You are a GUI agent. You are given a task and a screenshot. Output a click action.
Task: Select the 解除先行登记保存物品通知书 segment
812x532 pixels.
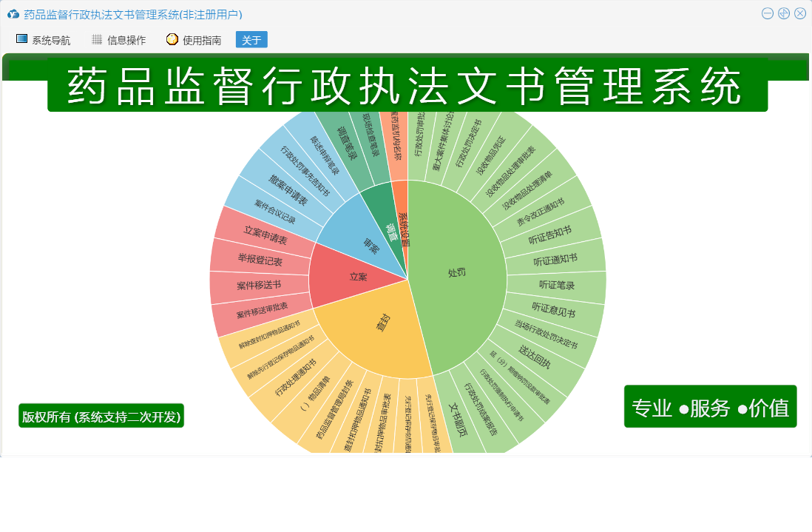(281, 357)
